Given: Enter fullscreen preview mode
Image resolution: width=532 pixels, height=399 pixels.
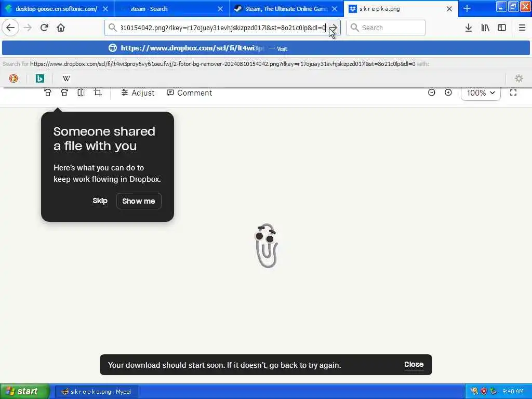Looking at the screenshot, I should click(x=513, y=92).
